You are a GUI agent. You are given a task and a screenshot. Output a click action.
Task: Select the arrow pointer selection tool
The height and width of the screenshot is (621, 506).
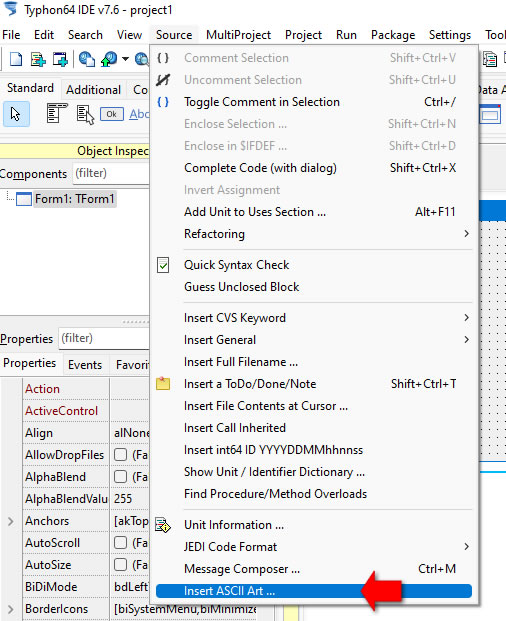(x=16, y=114)
